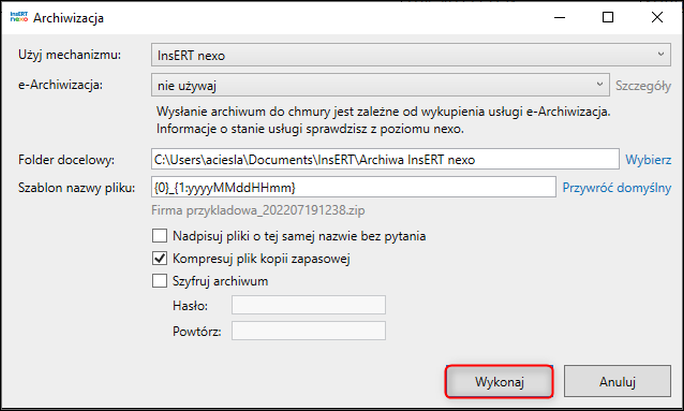Open the Użyj mechanizmu dropdown
The width and height of the screenshot is (684, 411).
[409, 55]
